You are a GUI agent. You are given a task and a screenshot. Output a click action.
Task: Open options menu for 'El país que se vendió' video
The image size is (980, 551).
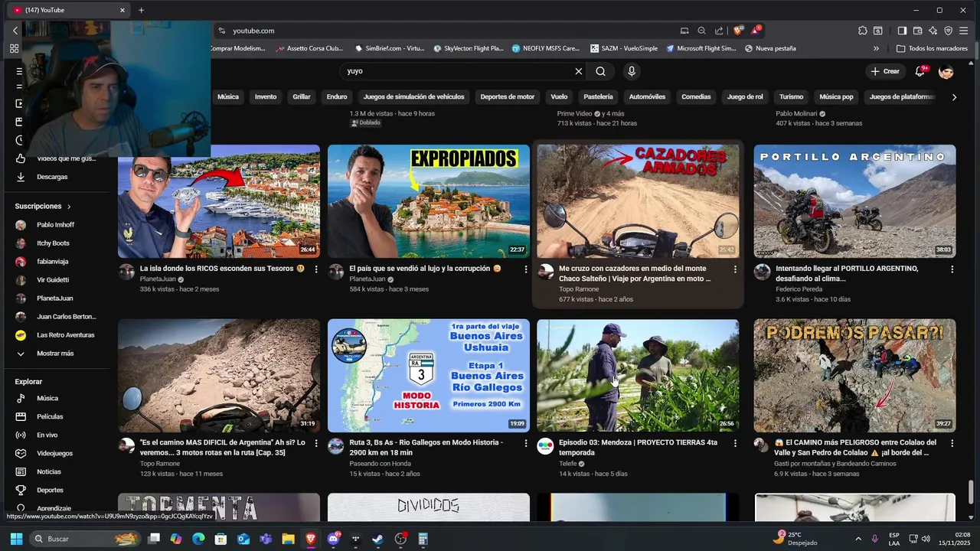pyautogui.click(x=526, y=269)
